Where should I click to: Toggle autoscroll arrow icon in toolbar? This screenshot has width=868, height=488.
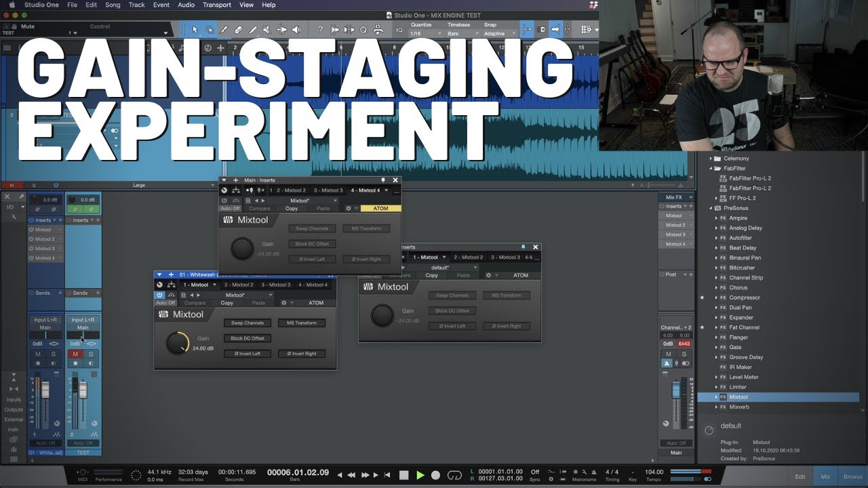pos(555,30)
